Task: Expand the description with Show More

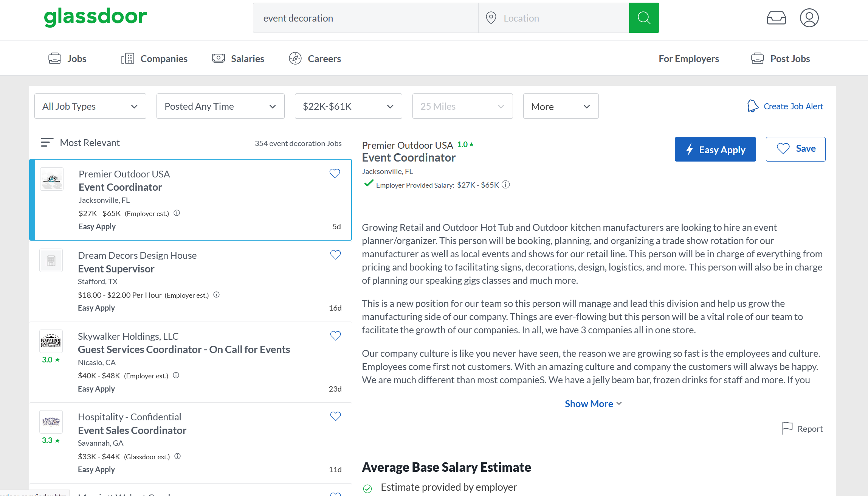Action: coord(593,404)
